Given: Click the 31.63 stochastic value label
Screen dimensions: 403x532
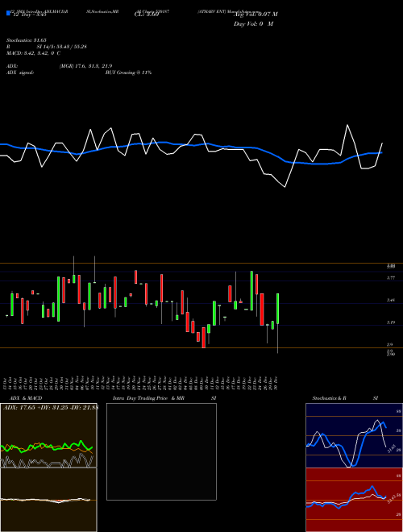Looking at the screenshot, I should pyautogui.click(x=390, y=448).
